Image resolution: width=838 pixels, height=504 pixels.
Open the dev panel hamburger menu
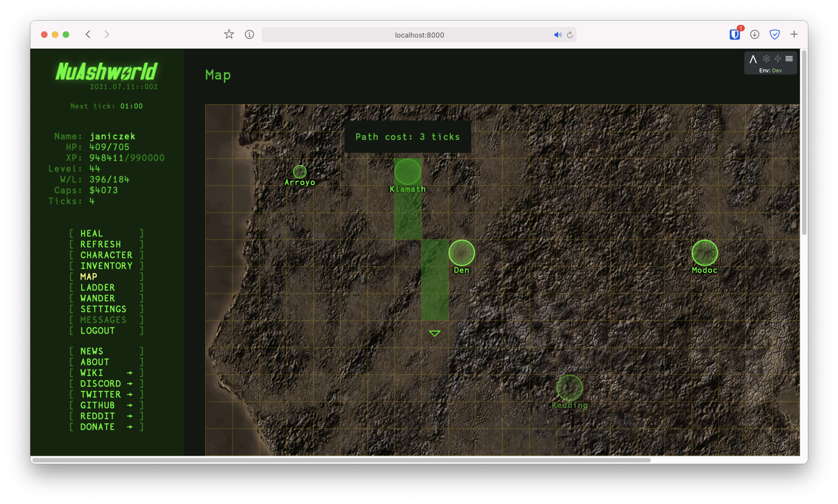789,58
